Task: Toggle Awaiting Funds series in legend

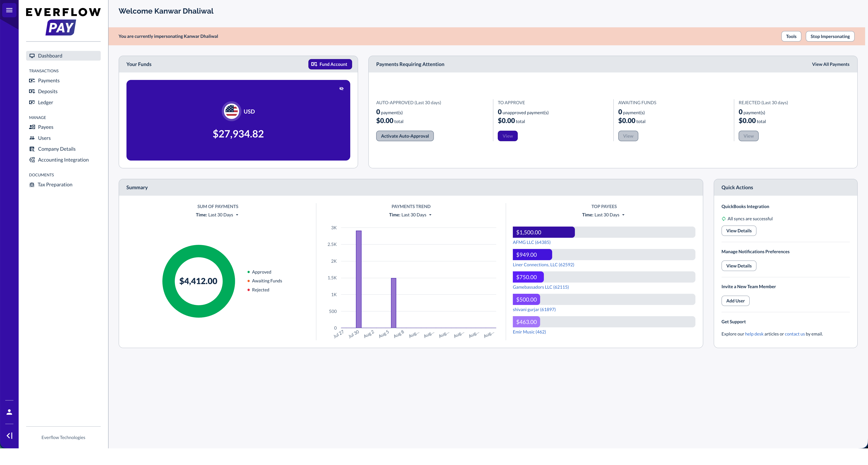Action: 265,281
